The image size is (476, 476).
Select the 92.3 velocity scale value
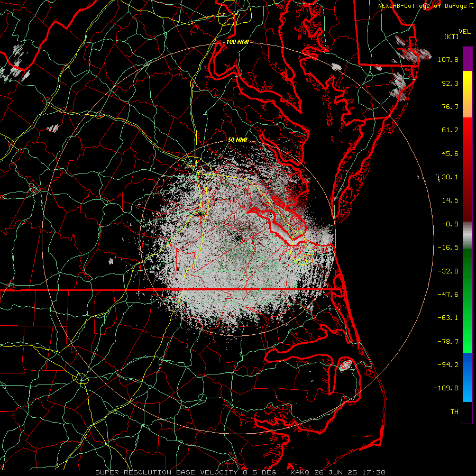click(450, 83)
